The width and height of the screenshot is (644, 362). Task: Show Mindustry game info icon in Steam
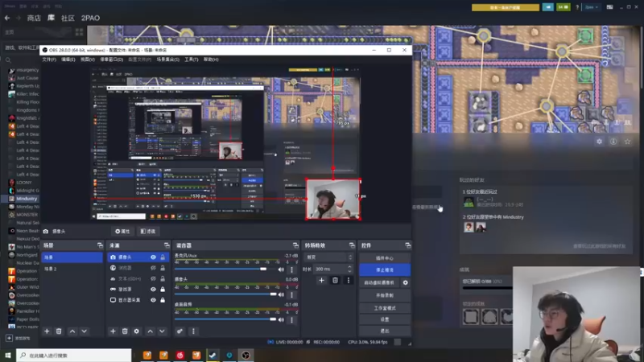click(613, 142)
